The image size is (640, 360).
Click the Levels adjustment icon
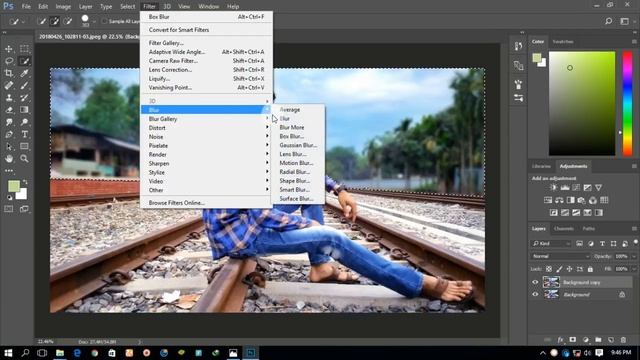pyautogui.click(x=565, y=188)
